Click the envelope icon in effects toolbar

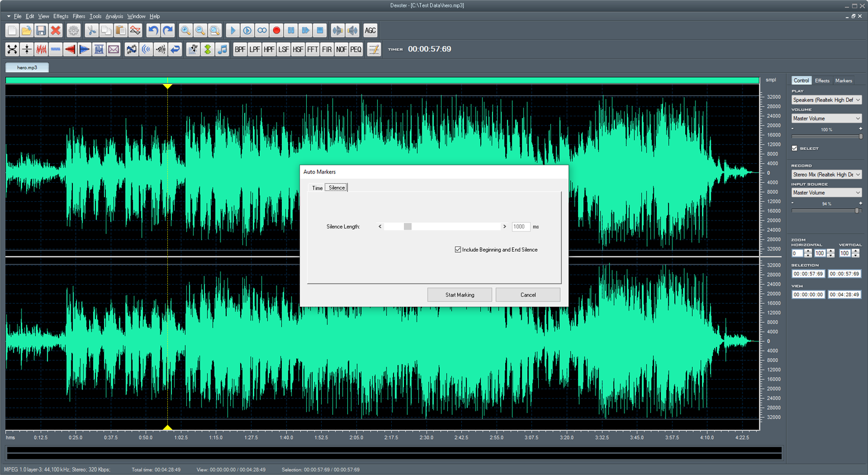click(x=113, y=50)
